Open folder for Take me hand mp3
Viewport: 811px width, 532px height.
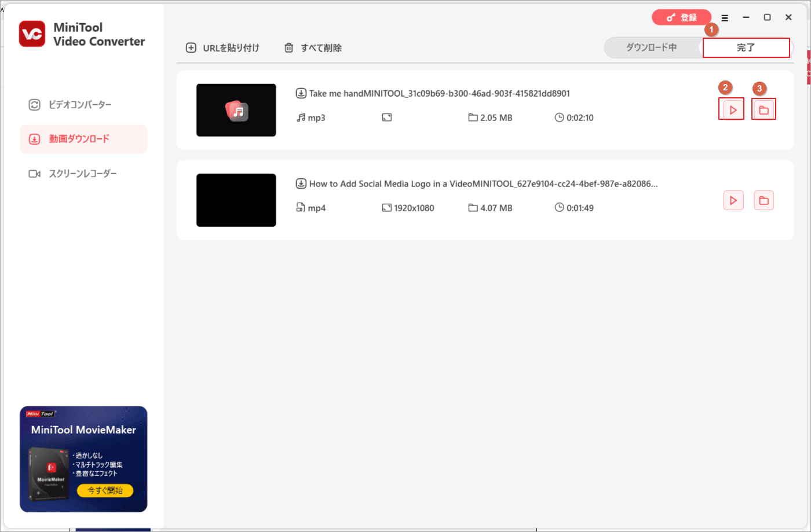pyautogui.click(x=763, y=110)
